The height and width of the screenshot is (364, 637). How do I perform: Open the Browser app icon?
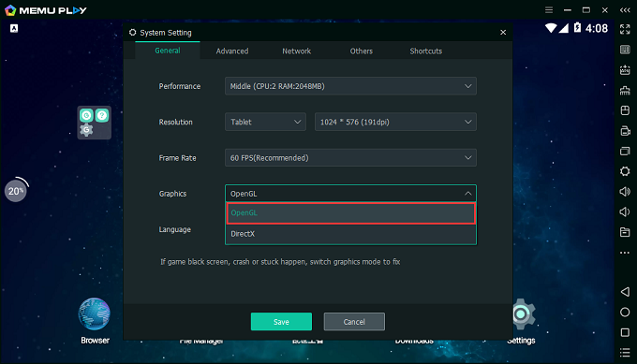click(95, 314)
